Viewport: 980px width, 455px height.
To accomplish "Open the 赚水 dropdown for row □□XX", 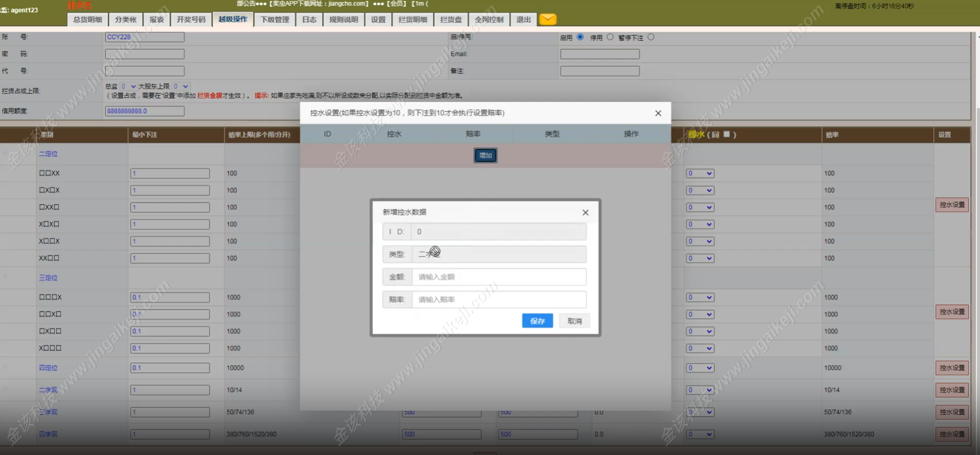I will coord(700,173).
